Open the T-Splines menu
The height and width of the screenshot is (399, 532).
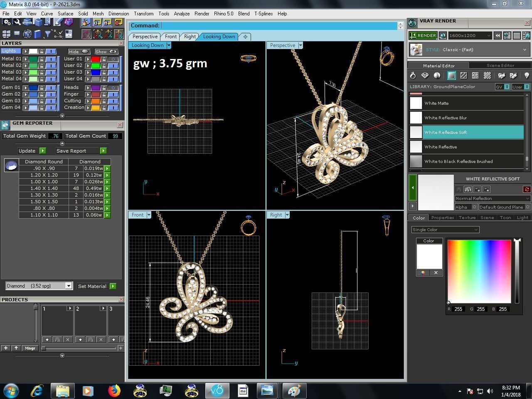tap(264, 14)
